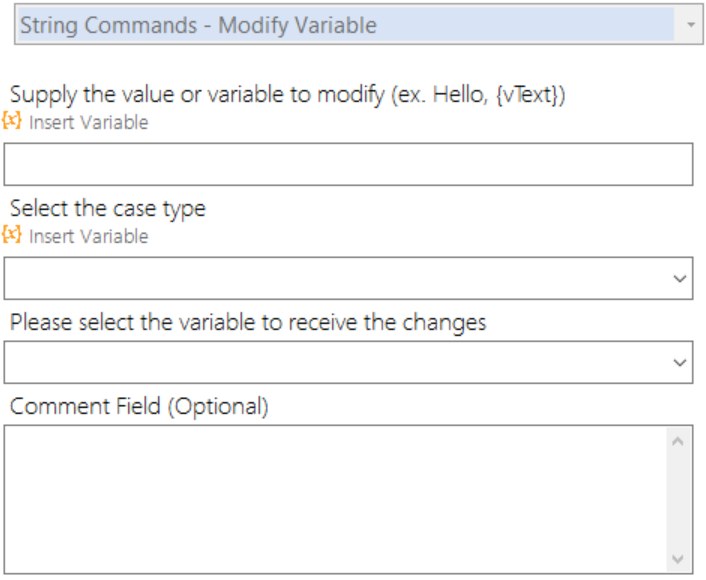Screen dimensions: 706x580
Task: Click the Comment Field (Optional) label
Action: click(139, 406)
